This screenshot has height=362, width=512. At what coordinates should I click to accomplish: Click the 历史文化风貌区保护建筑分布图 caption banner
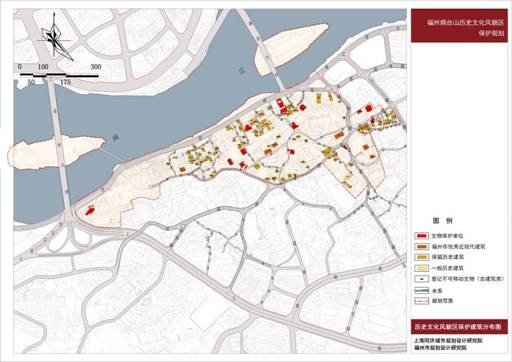[x=459, y=327]
